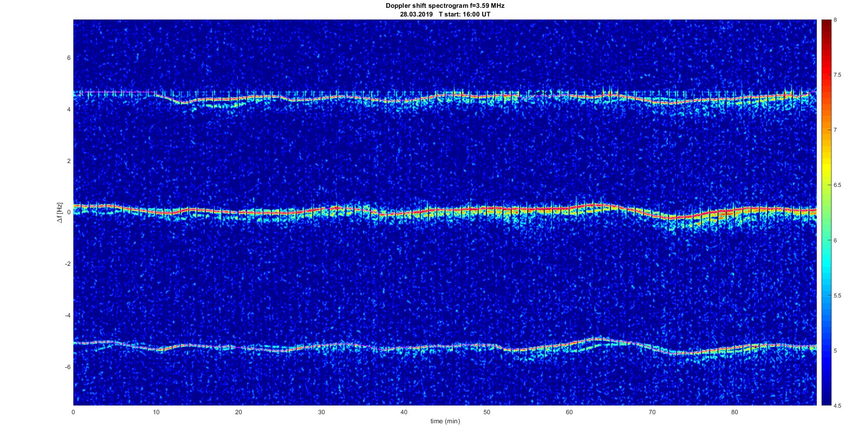The width and height of the screenshot is (868, 435).
Task: Click the x-axis tick label '80'
Action: click(x=734, y=412)
